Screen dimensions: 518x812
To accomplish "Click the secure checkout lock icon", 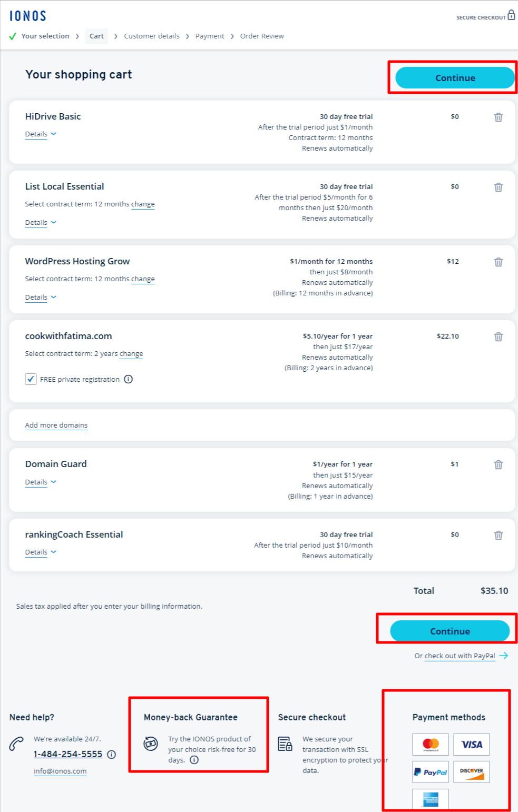I will [x=512, y=16].
